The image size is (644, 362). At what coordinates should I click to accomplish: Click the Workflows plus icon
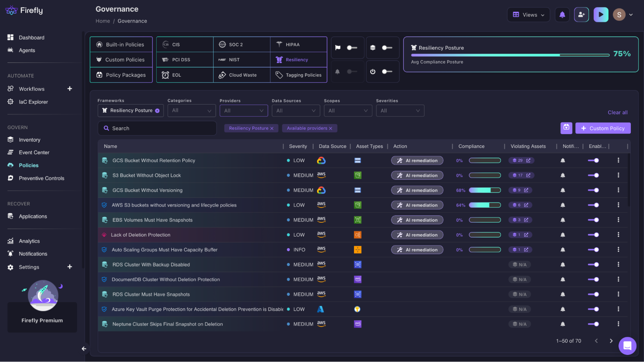pos(70,89)
